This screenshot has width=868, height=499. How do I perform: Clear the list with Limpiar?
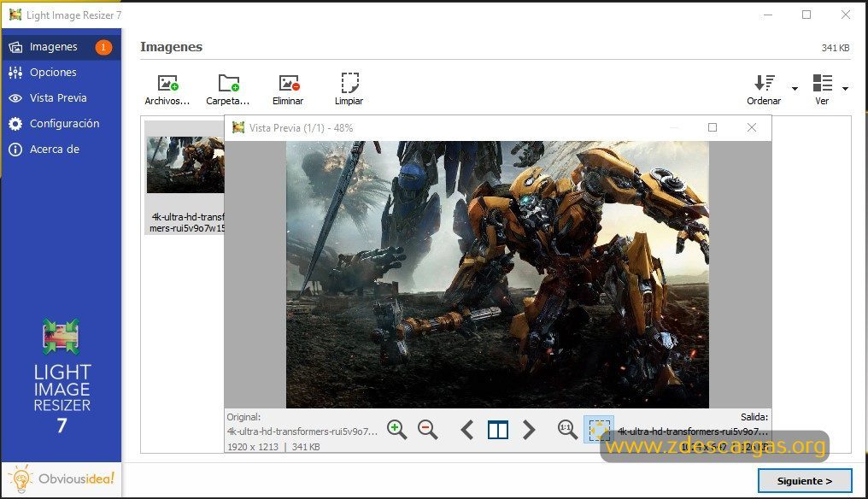point(349,89)
